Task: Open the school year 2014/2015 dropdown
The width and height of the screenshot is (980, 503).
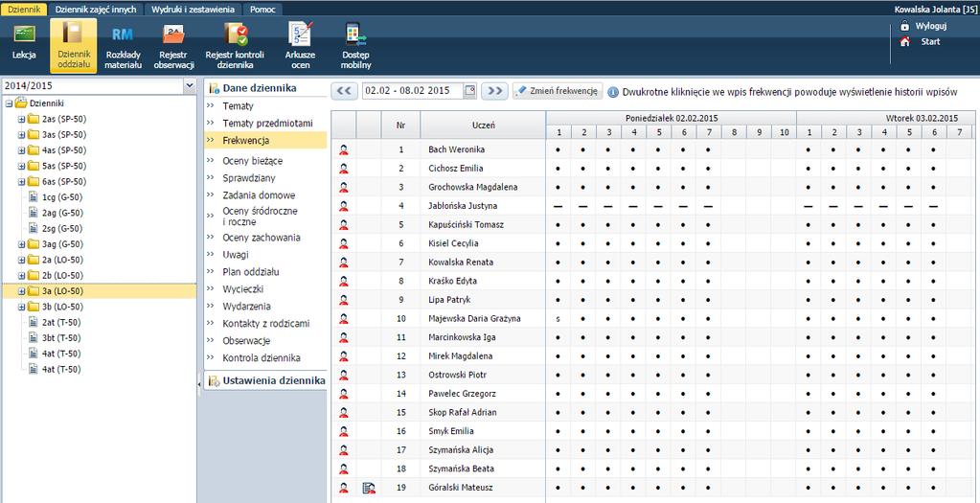Action: pos(190,86)
